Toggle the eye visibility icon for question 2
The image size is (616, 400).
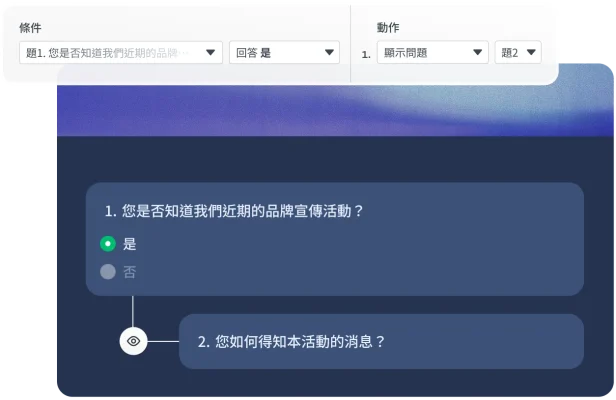point(134,341)
